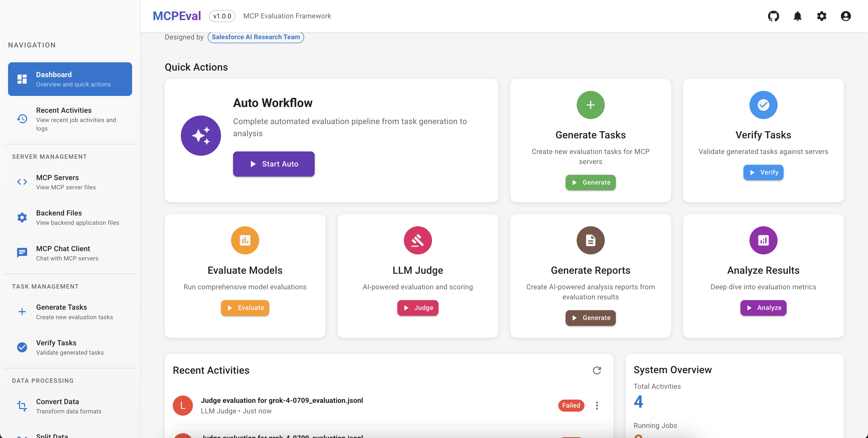Click the brown Generate Reports document icon

click(590, 240)
